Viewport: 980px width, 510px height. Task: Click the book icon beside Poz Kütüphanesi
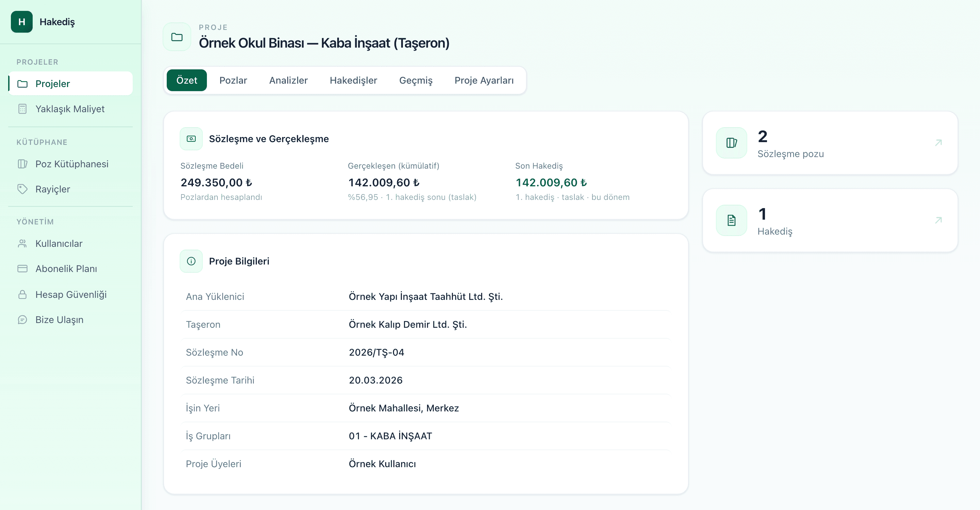click(x=22, y=164)
